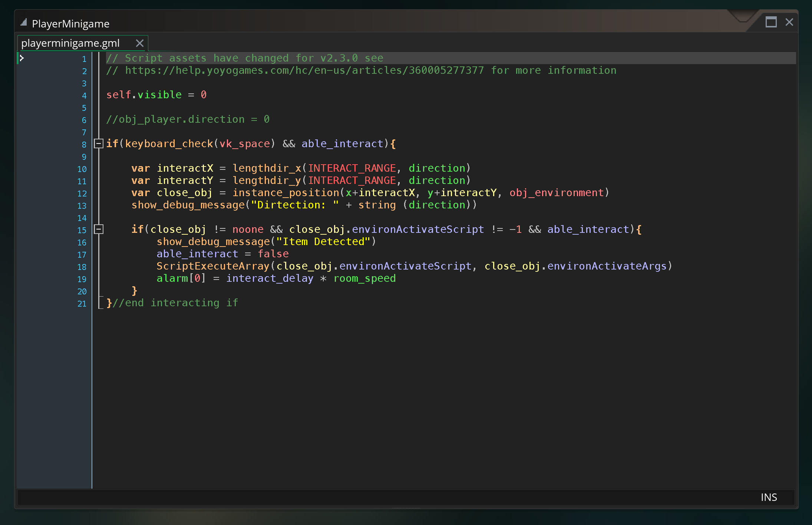Toggle the INS insert mode indicator

point(769,497)
